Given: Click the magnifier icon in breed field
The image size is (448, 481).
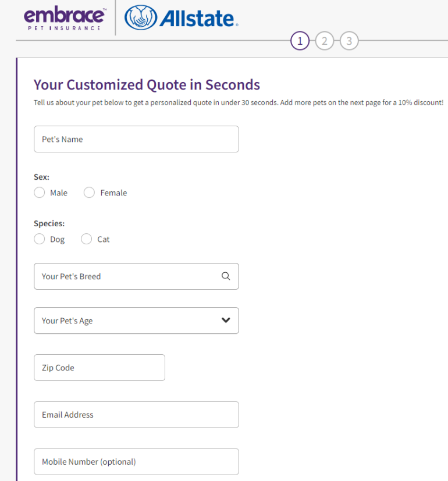Looking at the screenshot, I should point(226,276).
